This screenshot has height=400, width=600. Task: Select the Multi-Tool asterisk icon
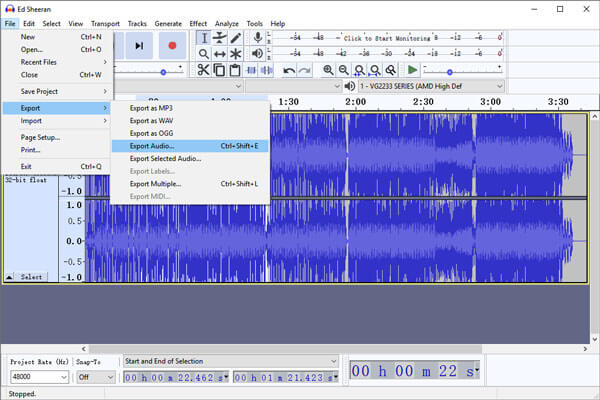click(x=236, y=54)
